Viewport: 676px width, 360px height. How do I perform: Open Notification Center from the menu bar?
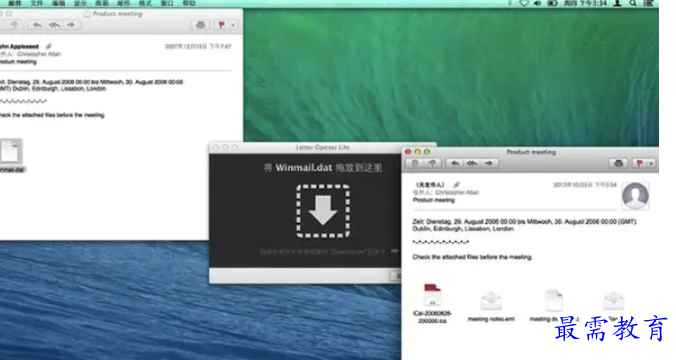pyautogui.click(x=648, y=3)
